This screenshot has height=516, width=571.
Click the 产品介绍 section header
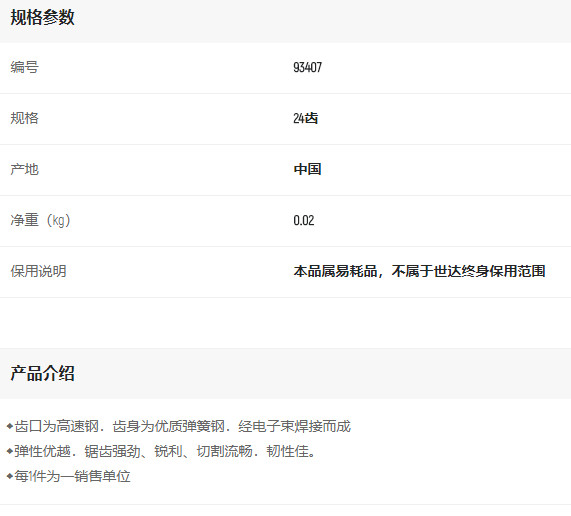[42, 373]
